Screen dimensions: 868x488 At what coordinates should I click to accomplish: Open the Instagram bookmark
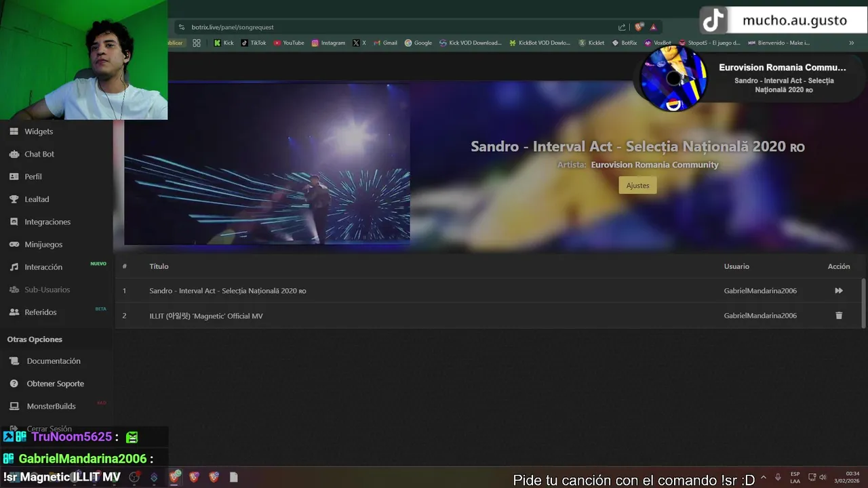click(x=328, y=43)
